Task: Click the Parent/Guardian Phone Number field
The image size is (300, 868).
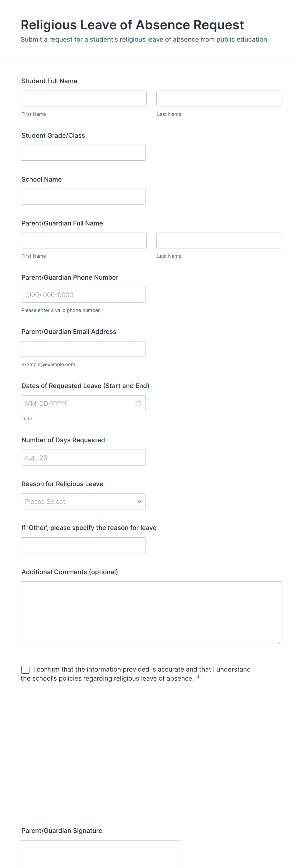Action: click(x=83, y=295)
